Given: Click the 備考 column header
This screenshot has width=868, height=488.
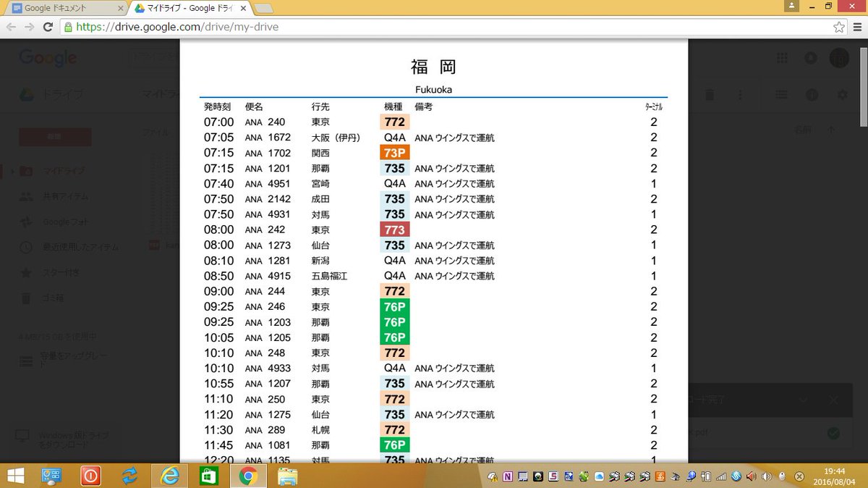Looking at the screenshot, I should pyautogui.click(x=423, y=106).
